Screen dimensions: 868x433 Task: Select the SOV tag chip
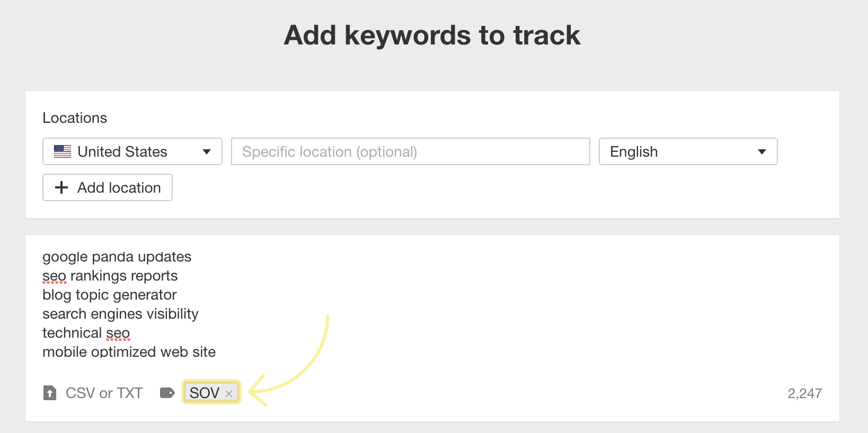tap(205, 393)
